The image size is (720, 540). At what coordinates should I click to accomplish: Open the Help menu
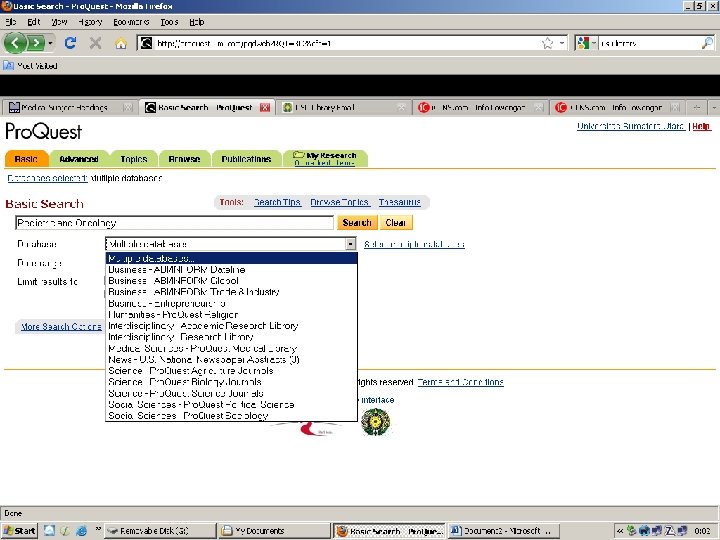197,22
